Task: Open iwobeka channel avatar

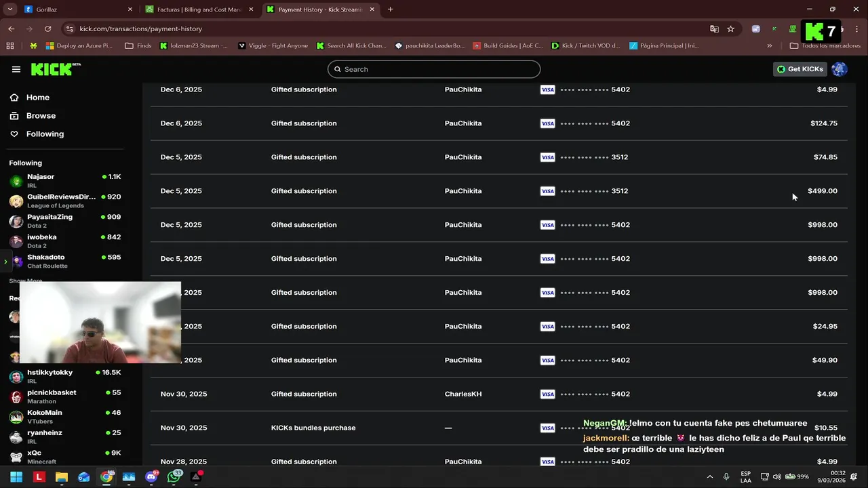Action: click(16, 241)
